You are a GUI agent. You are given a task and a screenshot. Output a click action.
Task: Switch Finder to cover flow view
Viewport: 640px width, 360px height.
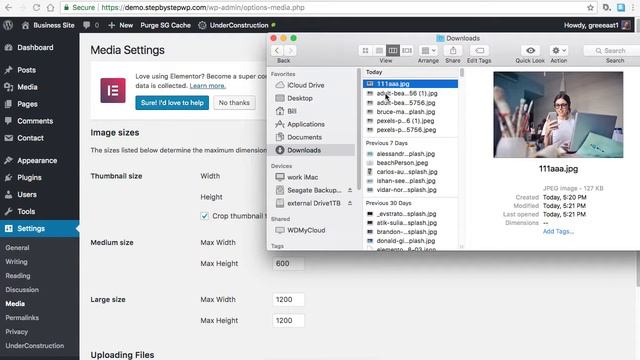click(407, 51)
